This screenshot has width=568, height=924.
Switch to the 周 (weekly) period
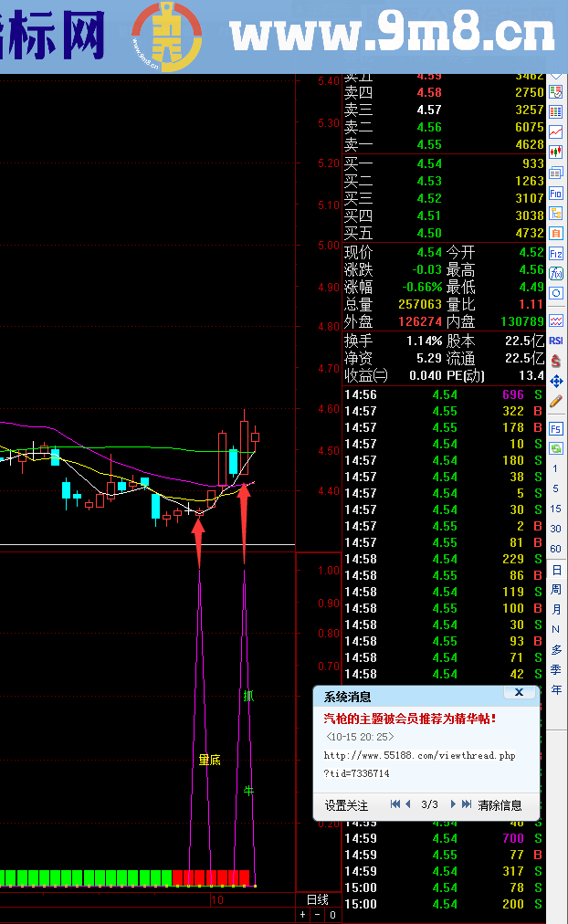(556, 590)
